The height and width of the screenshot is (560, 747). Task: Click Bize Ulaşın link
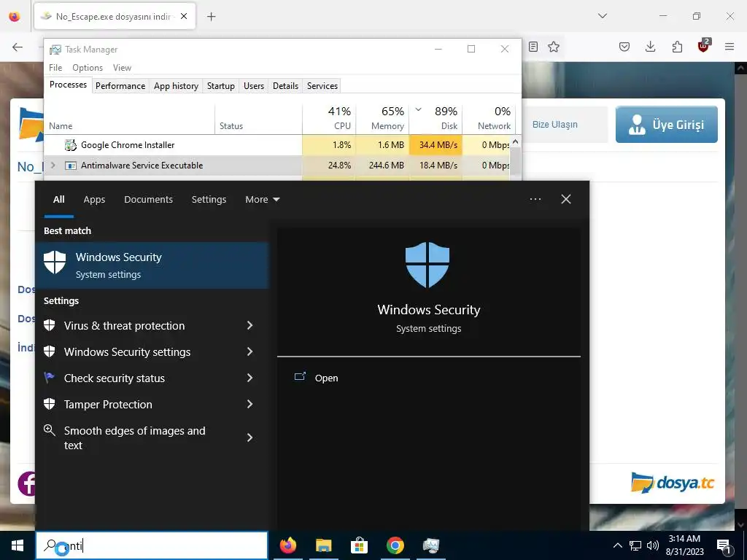coord(554,124)
